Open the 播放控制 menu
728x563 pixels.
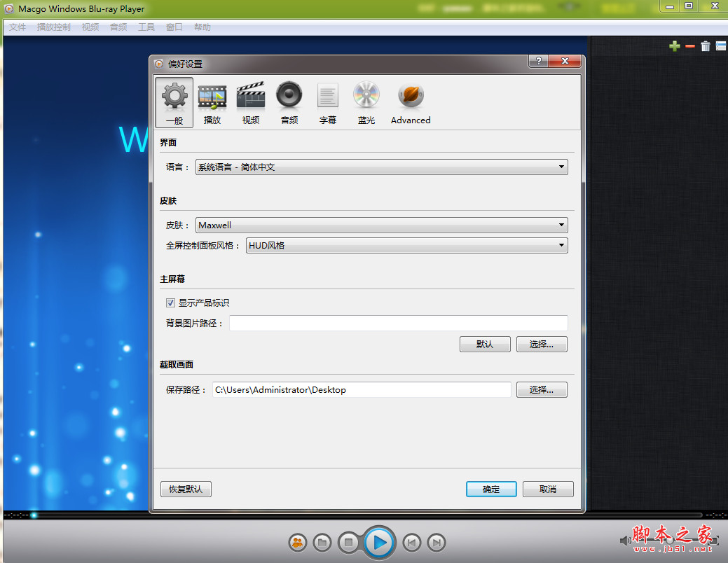(54, 27)
